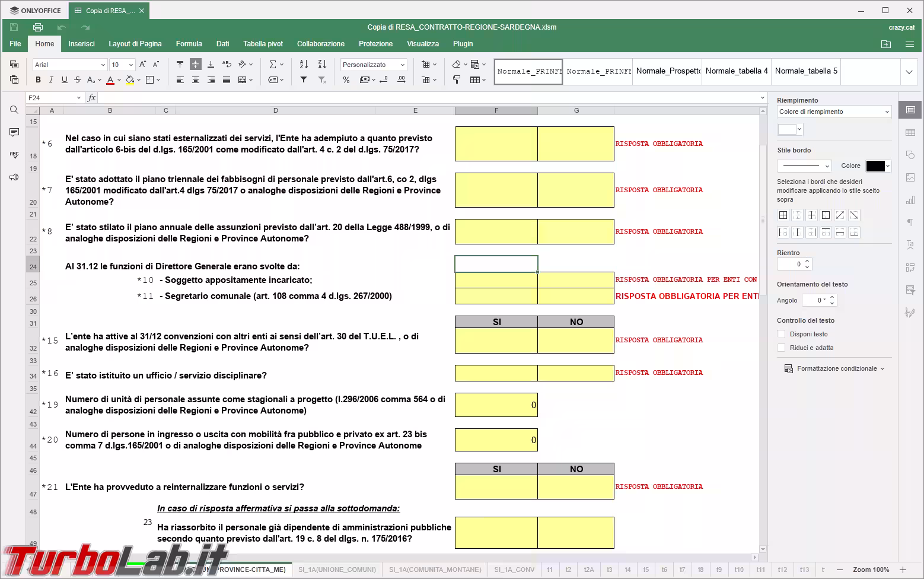Underline the selected cell text
This screenshot has width=924, height=579.
click(x=65, y=80)
